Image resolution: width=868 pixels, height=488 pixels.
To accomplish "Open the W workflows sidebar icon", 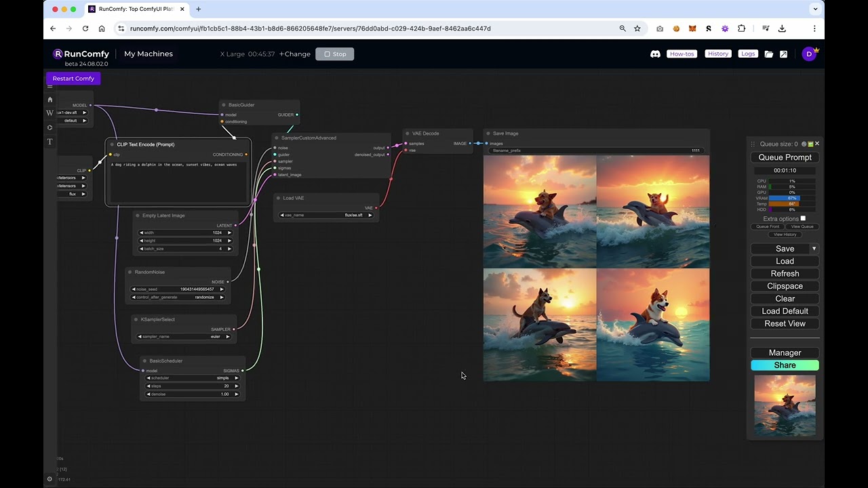I will pyautogui.click(x=50, y=113).
